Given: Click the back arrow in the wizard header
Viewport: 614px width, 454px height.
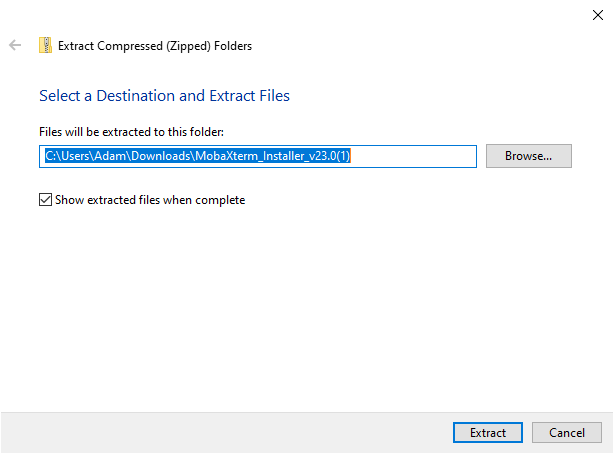Looking at the screenshot, I should coord(15,45).
